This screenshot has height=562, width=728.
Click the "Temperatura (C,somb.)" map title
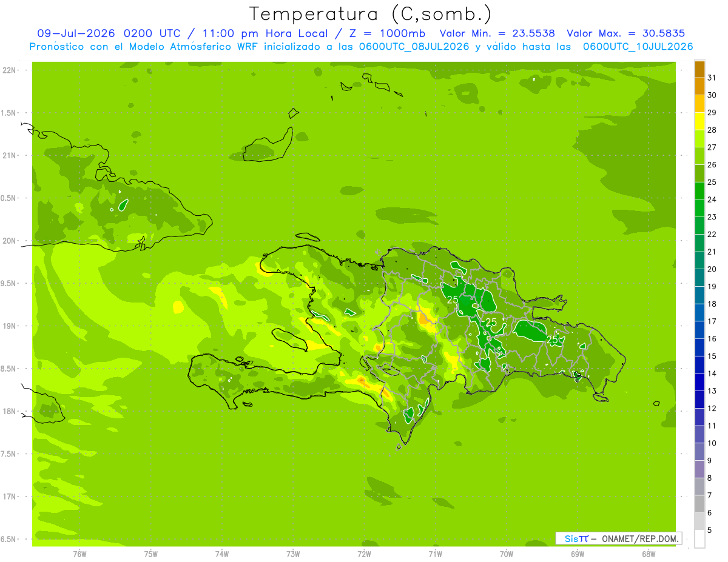click(x=371, y=14)
